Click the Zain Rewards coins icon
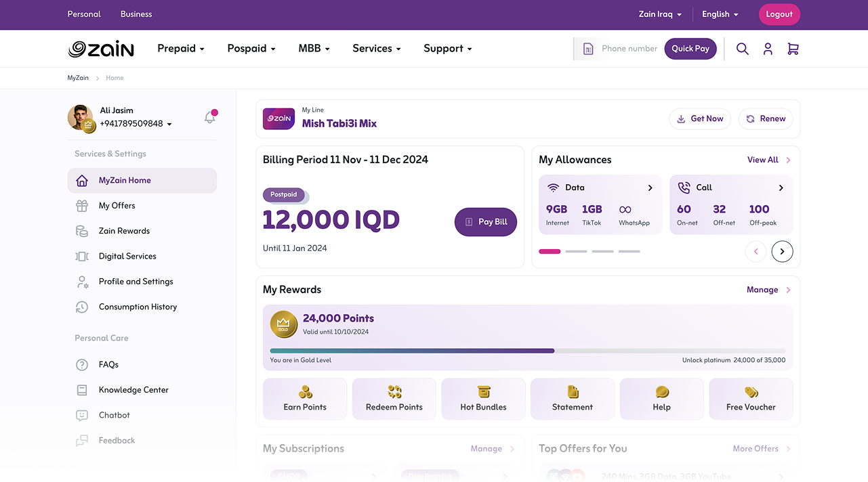 point(82,231)
